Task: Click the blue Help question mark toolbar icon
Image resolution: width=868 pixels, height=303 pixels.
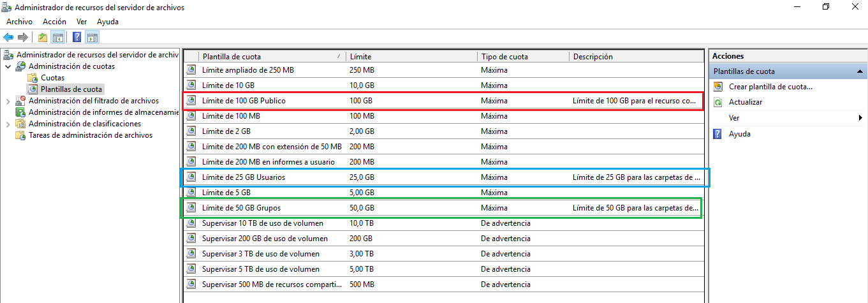Action: coord(77,37)
